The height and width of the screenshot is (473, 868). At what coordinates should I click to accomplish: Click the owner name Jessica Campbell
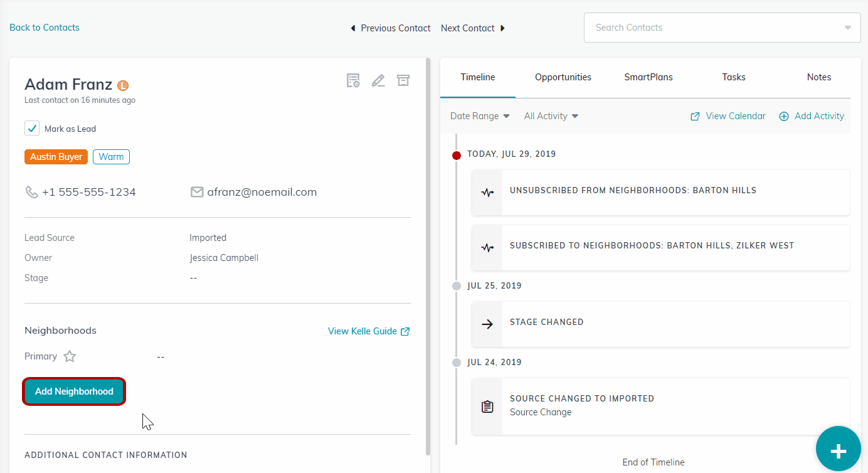(224, 258)
